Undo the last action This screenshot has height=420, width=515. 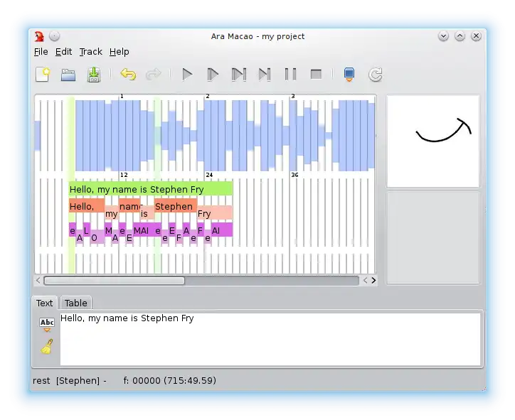tap(128, 74)
